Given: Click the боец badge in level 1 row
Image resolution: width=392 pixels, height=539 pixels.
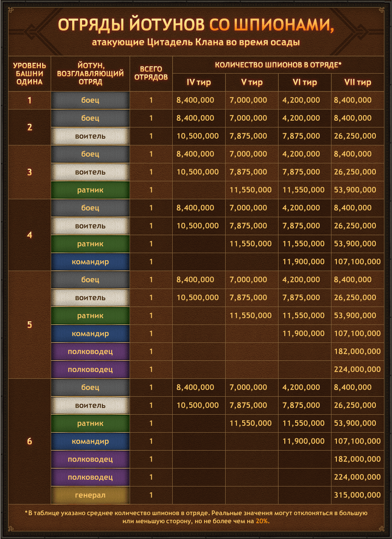Looking at the screenshot, I should coord(90,100).
